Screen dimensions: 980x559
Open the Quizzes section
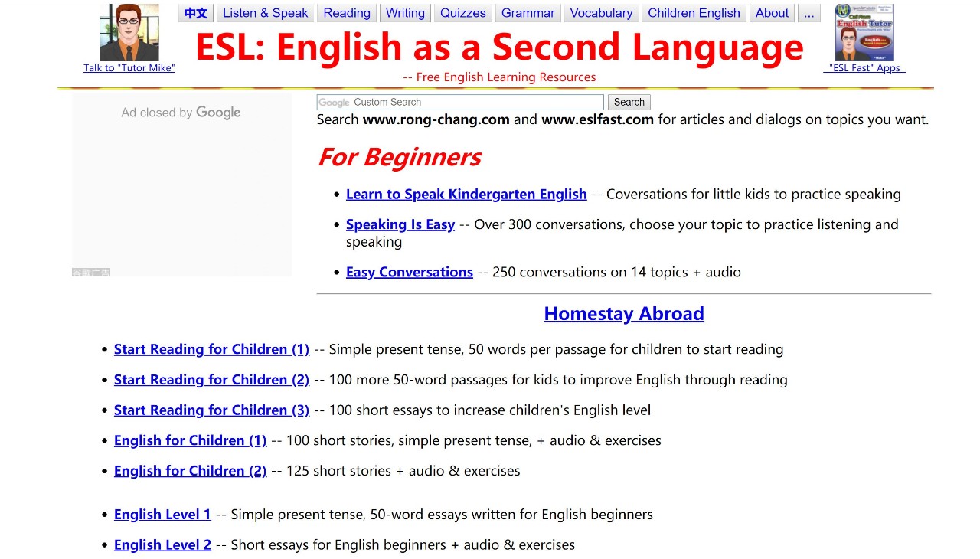pyautogui.click(x=462, y=13)
